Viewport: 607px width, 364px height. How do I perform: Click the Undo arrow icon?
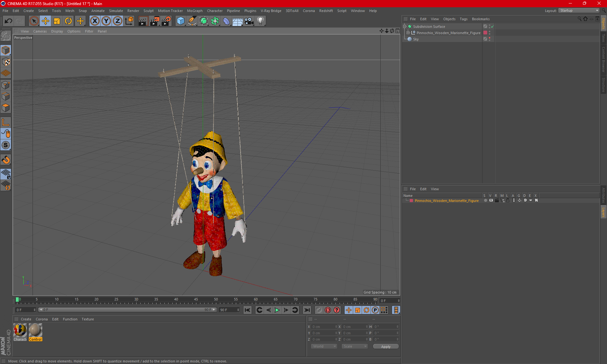tap(9, 21)
